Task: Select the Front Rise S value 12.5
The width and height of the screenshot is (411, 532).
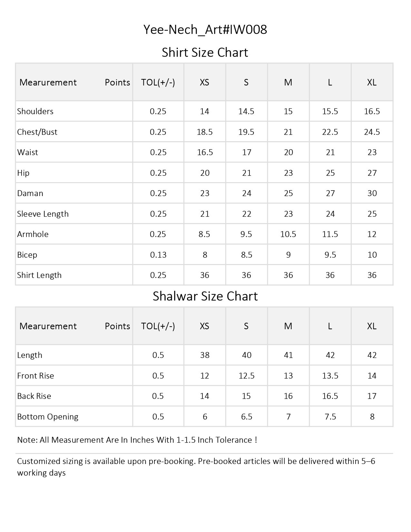Action: 246,376
